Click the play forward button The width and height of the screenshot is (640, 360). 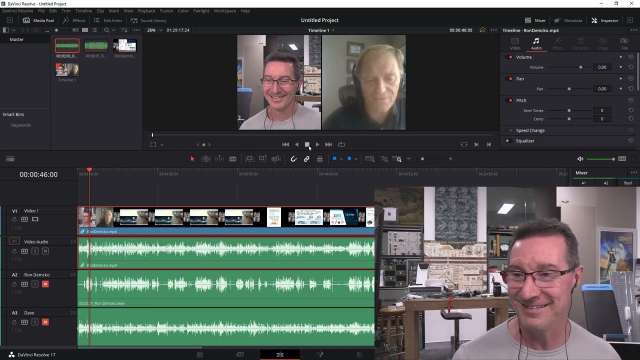318,144
